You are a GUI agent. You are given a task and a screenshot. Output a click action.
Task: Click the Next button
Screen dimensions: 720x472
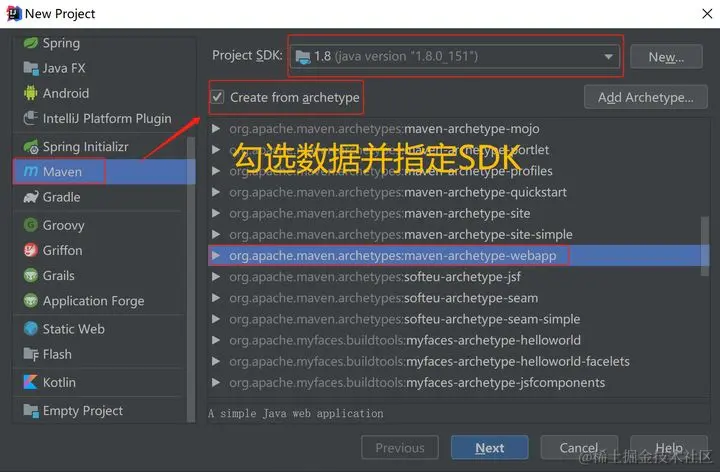(489, 448)
